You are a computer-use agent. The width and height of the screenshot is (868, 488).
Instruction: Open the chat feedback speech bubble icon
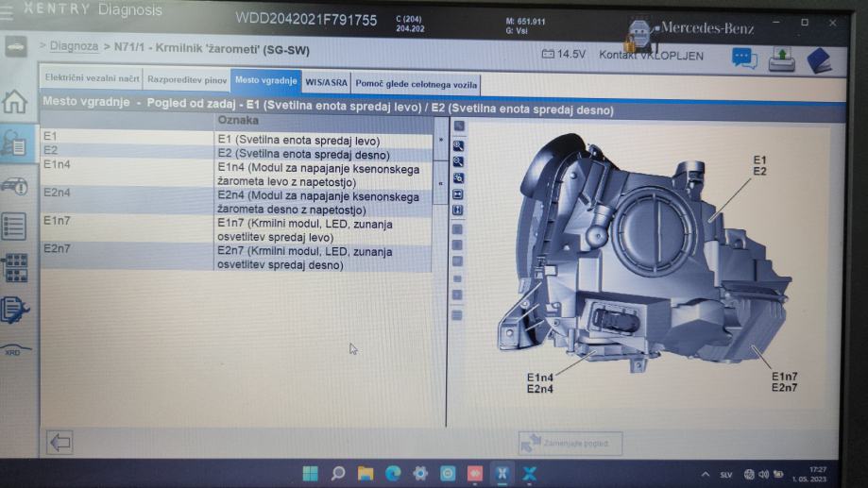(744, 59)
